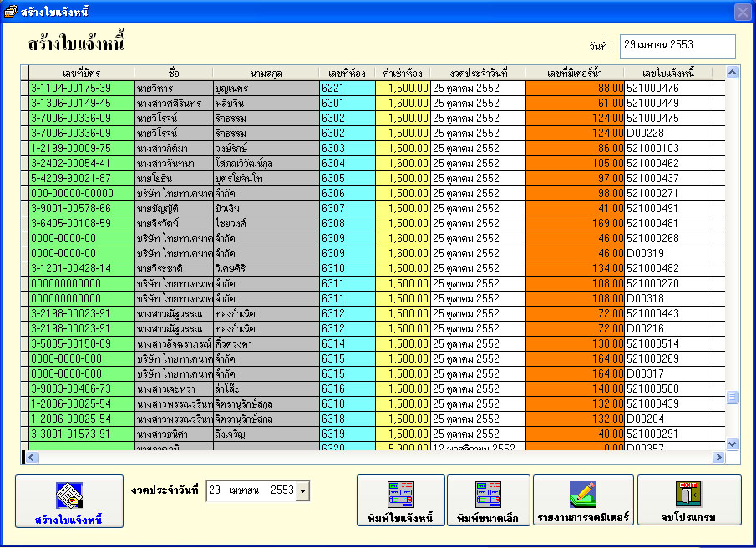Click the วันที่ date field at top right

[677, 46]
